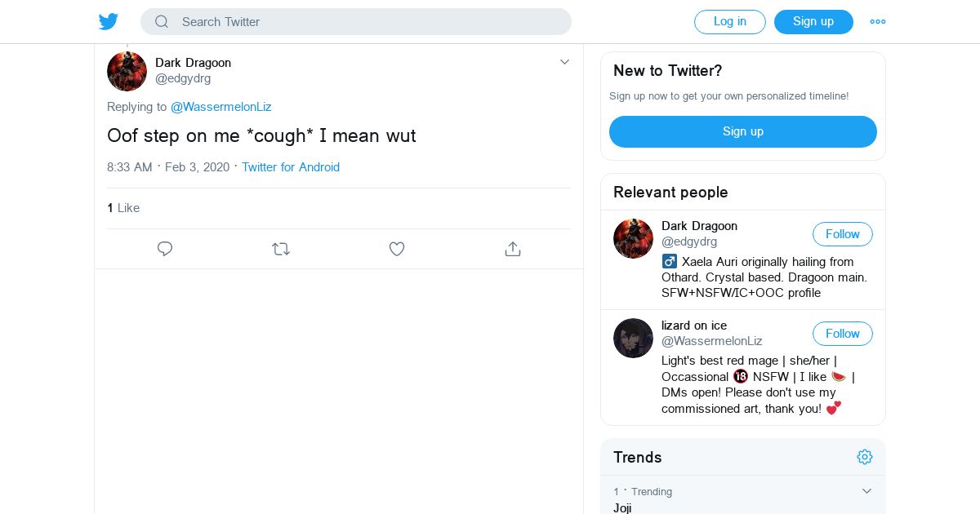Open the @WassermelonLiz reply mention link
Screen dimensions: 980x514
pyautogui.click(x=220, y=107)
